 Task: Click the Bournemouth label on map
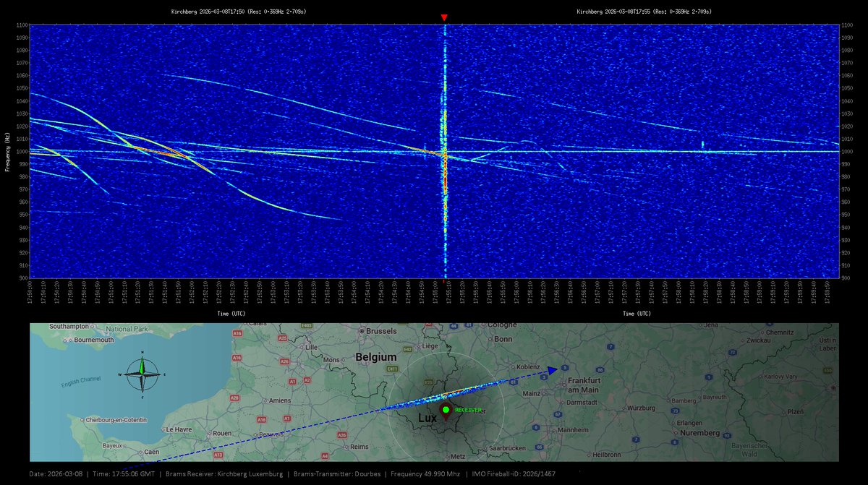94,340
